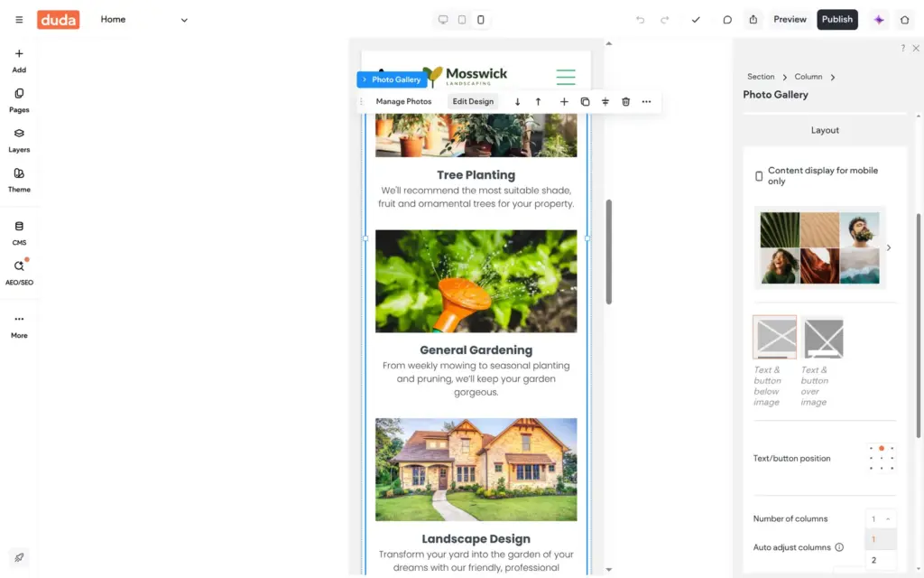Add element with plus icon in toolbar

(x=564, y=101)
